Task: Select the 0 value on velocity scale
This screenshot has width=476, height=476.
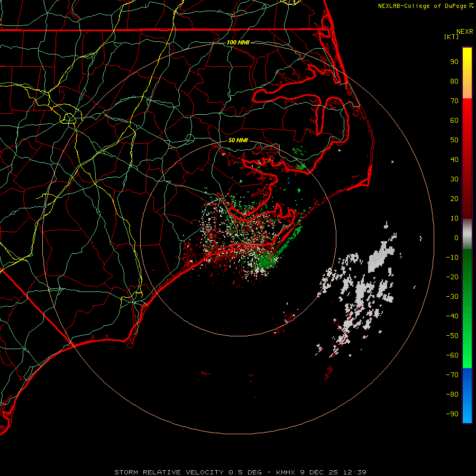Action: [456, 237]
